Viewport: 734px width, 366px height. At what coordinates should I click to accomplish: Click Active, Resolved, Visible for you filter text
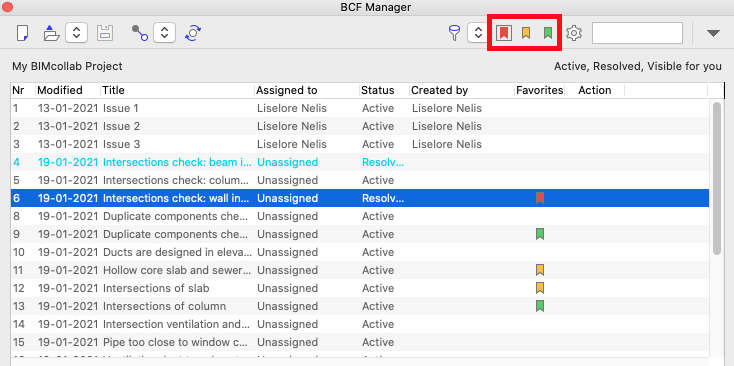638,66
